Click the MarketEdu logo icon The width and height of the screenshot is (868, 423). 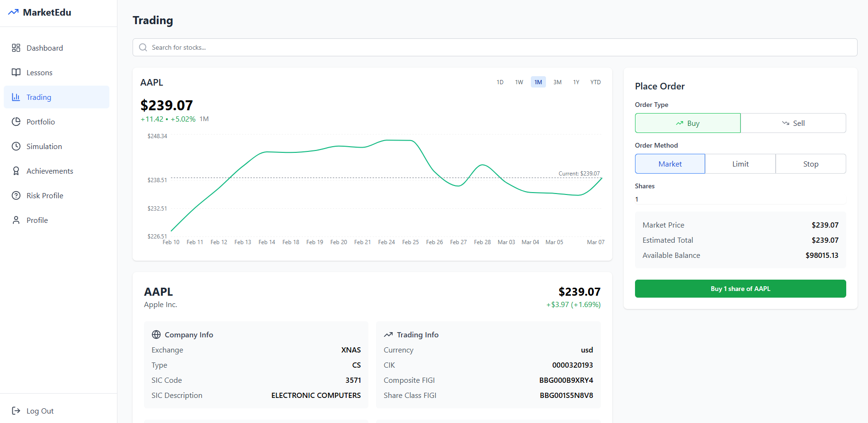pyautogui.click(x=13, y=12)
